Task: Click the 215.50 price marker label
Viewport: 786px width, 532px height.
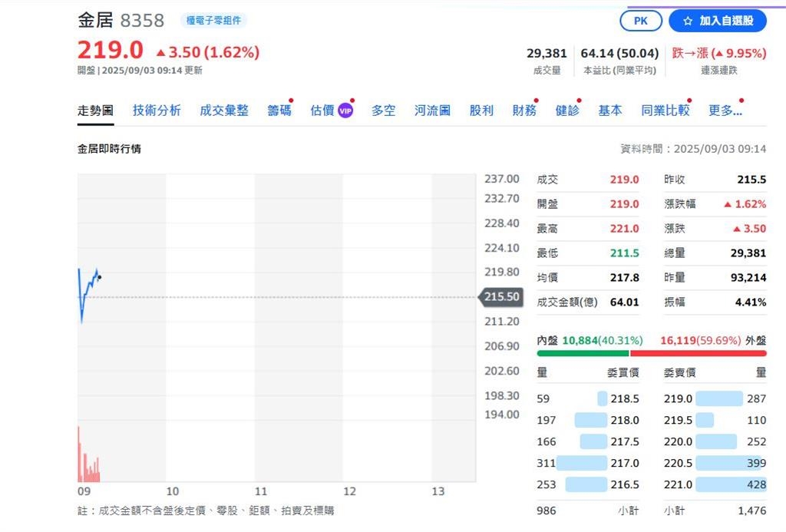Action: tap(500, 297)
